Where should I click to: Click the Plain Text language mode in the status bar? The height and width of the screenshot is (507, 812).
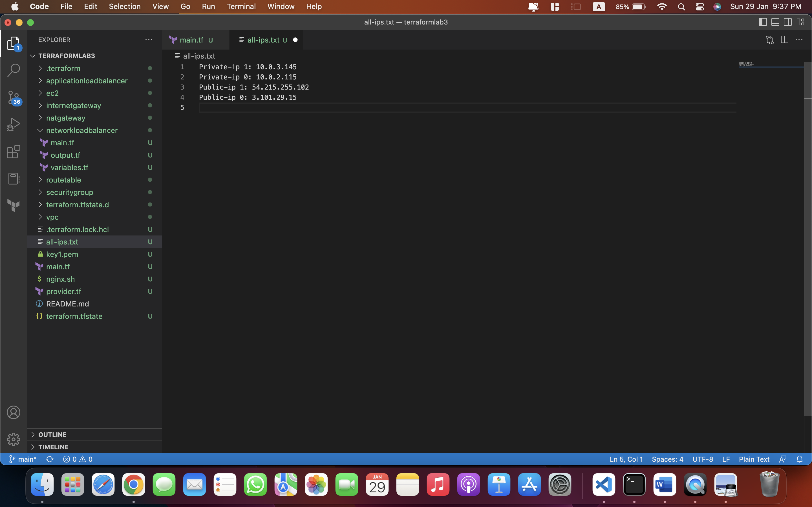pos(754,459)
